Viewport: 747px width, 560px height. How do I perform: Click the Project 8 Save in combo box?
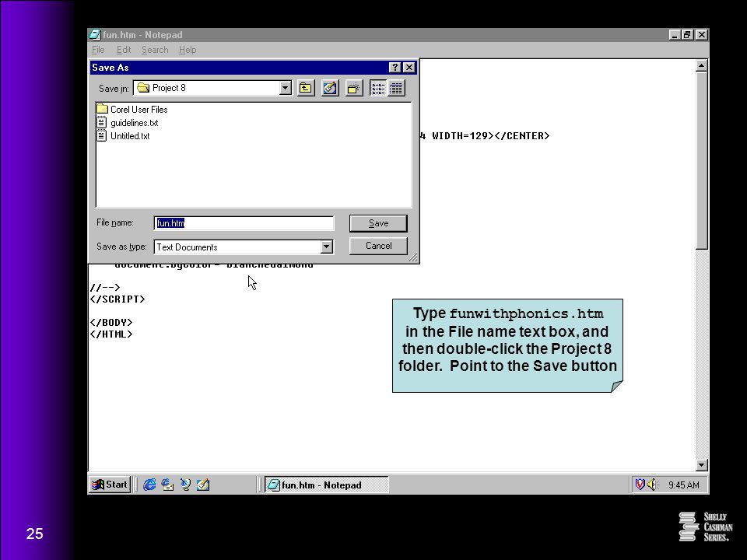212,88
